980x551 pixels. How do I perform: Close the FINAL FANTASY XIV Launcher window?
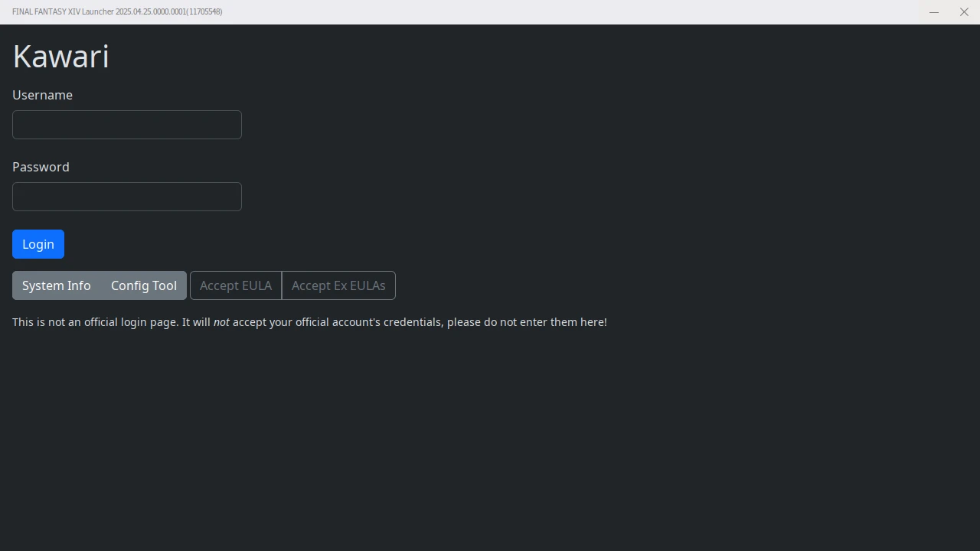[965, 12]
